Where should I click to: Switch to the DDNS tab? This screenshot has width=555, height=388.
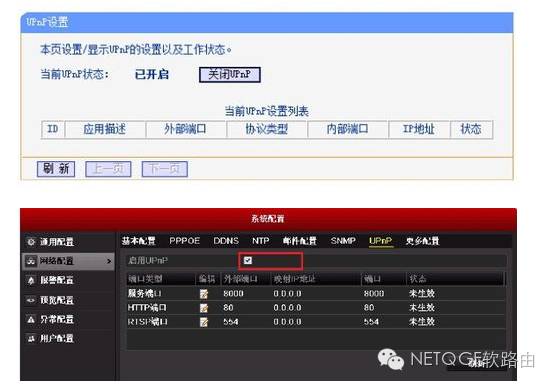point(226,241)
